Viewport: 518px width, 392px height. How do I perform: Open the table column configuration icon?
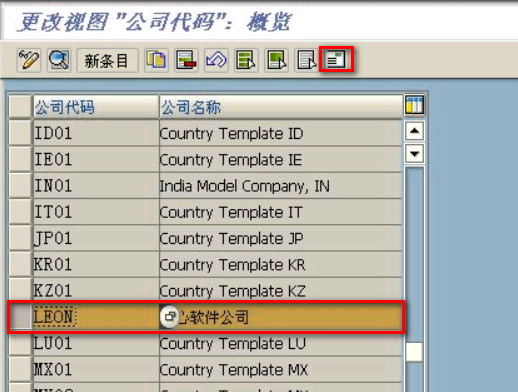click(414, 105)
